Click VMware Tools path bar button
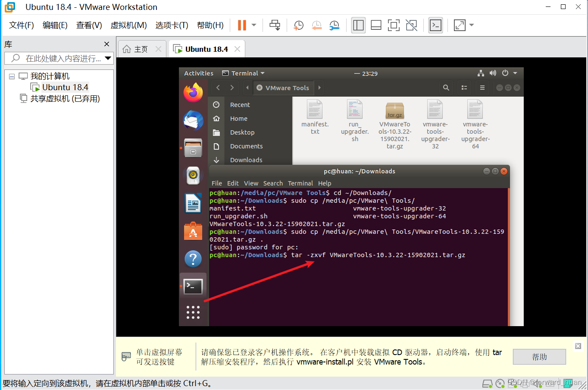 [283, 88]
